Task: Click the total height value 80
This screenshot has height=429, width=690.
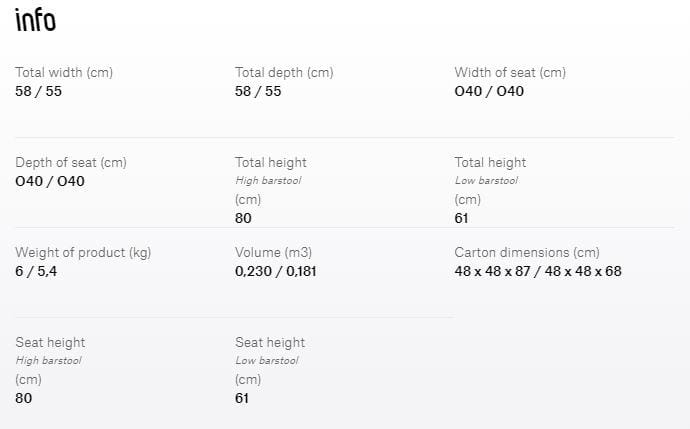Action: (x=243, y=217)
